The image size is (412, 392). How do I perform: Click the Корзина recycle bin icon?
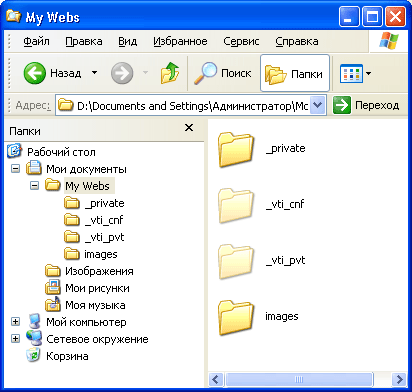[x=33, y=355]
